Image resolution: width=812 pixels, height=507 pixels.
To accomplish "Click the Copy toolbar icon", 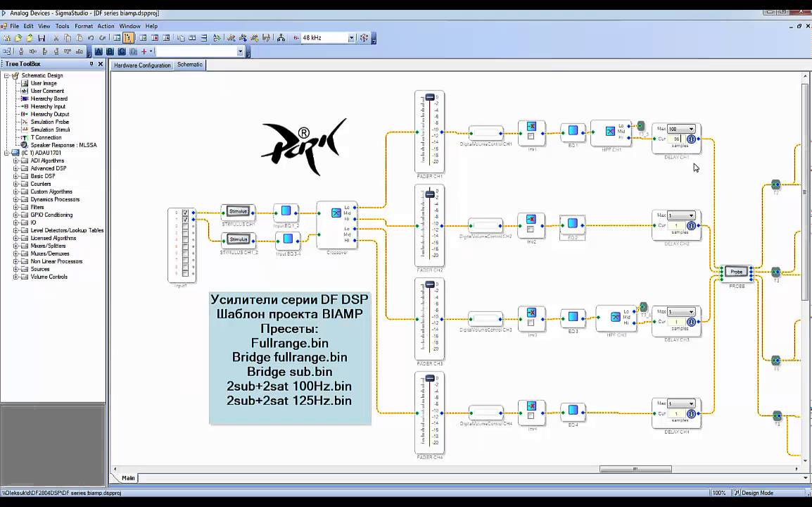I will [68, 38].
